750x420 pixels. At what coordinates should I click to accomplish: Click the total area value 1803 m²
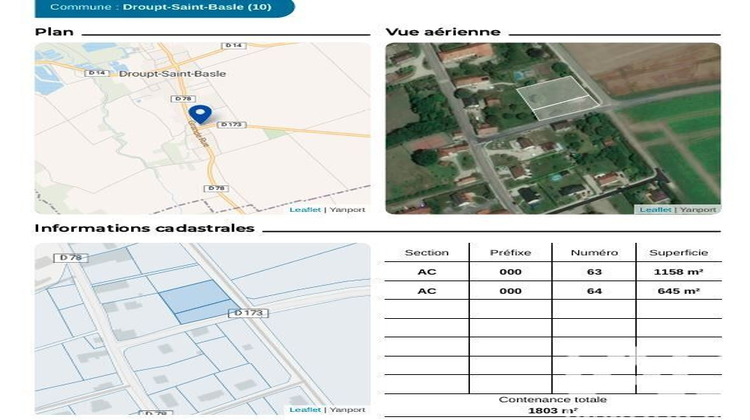(552, 411)
